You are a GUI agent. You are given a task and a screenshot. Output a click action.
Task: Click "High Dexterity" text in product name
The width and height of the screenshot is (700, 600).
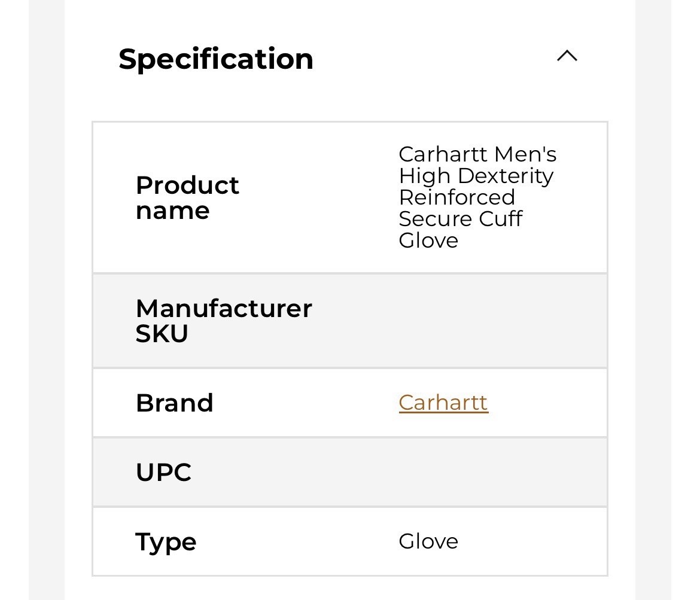click(x=476, y=176)
